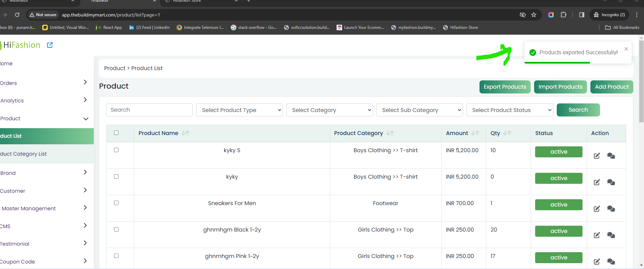The width and height of the screenshot is (644, 269).
Task: Reload the page in browser
Action: [x=17, y=15]
